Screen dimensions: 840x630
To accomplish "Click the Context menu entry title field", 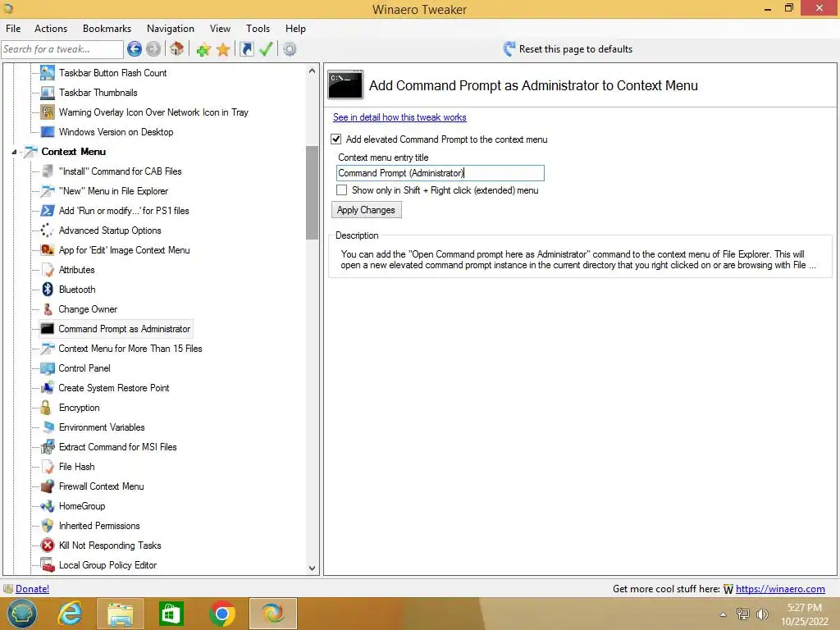I will point(441,173).
